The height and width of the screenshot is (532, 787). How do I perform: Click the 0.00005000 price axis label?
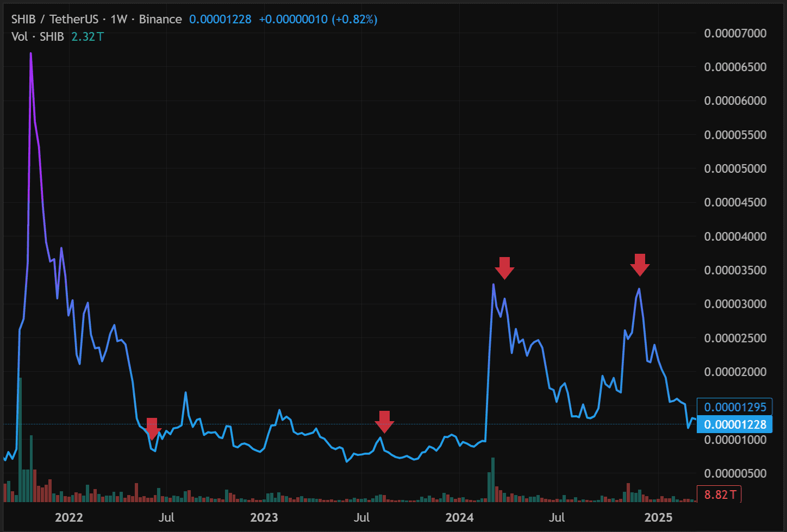tap(735, 168)
